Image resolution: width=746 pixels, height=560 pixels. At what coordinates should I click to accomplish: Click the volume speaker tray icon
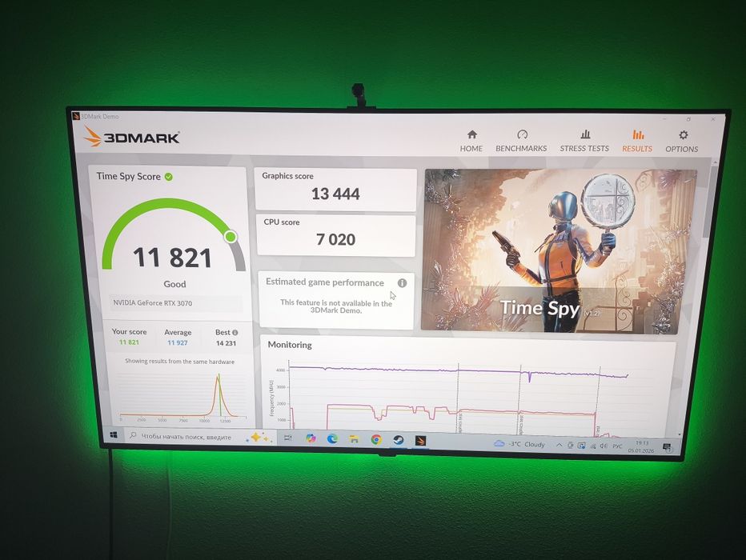[x=604, y=446]
